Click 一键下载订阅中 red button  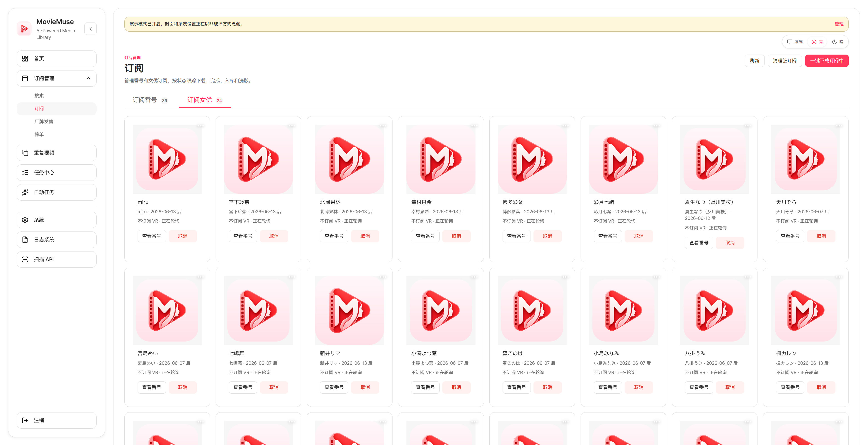[827, 61]
